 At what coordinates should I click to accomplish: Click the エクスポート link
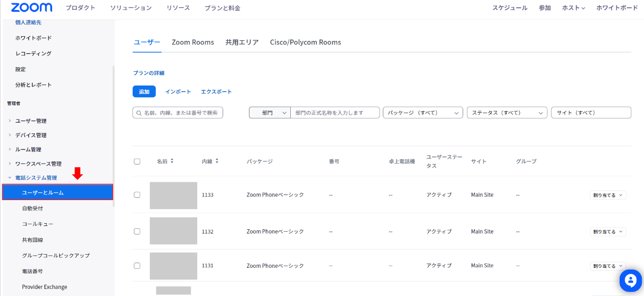click(217, 92)
